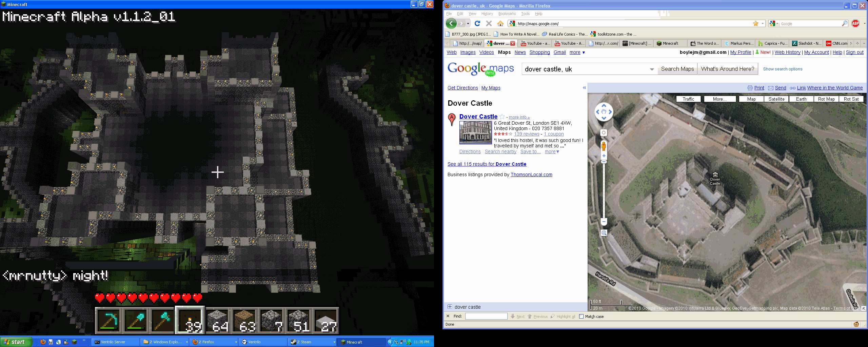Collapse the left results panel with the « arrow

coord(584,88)
